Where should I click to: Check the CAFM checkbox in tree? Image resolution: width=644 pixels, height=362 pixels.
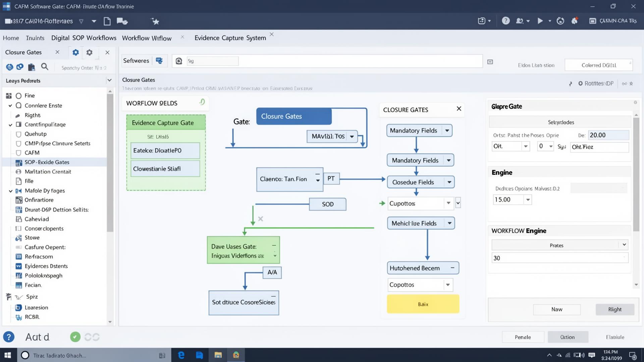point(19,153)
